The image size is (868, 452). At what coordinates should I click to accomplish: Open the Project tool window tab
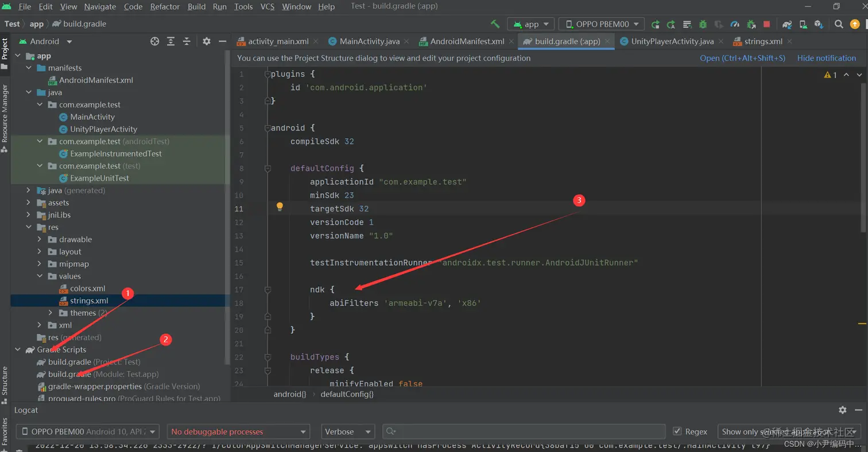click(5, 53)
